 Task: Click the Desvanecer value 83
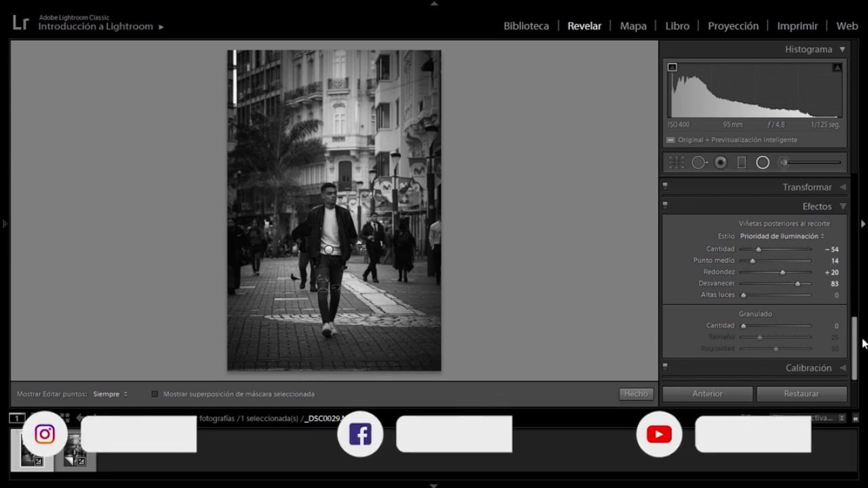[x=835, y=284]
